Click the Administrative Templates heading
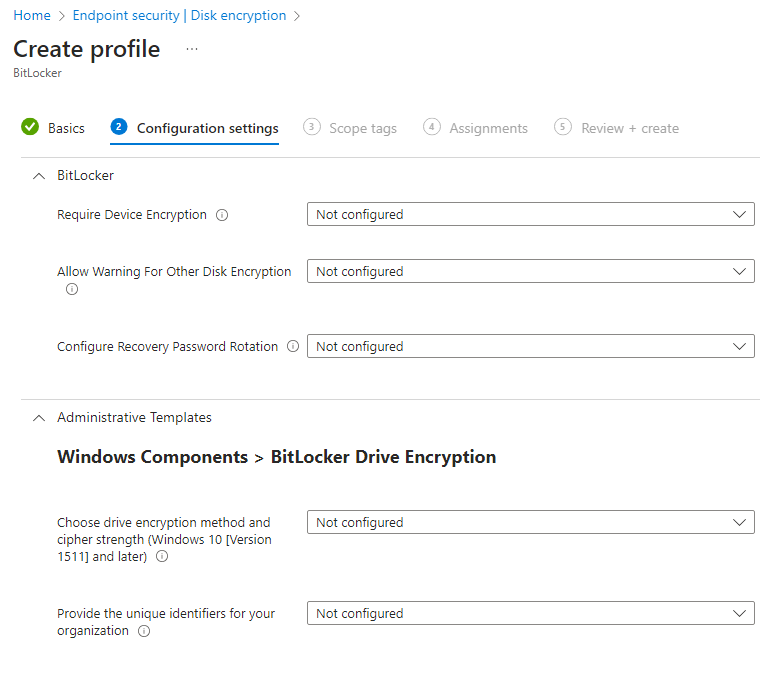The width and height of the screenshot is (760, 680). pos(134,417)
